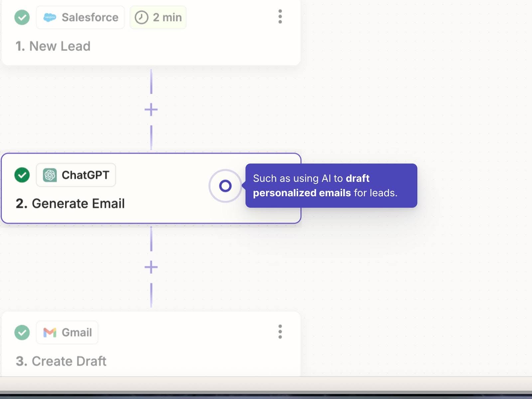Open the ChatGPT app badge on step 2
Screen dimensions: 532x399
point(76,175)
